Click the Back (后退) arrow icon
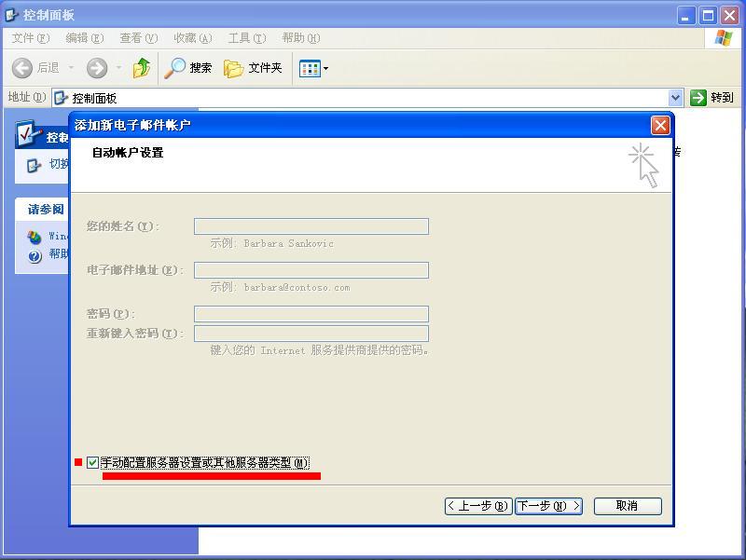 pos(23,68)
